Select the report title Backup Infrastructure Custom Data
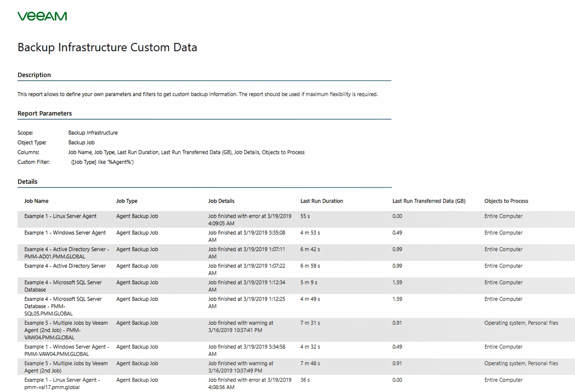Viewport: 575px width, 392px height. pyautogui.click(x=108, y=47)
